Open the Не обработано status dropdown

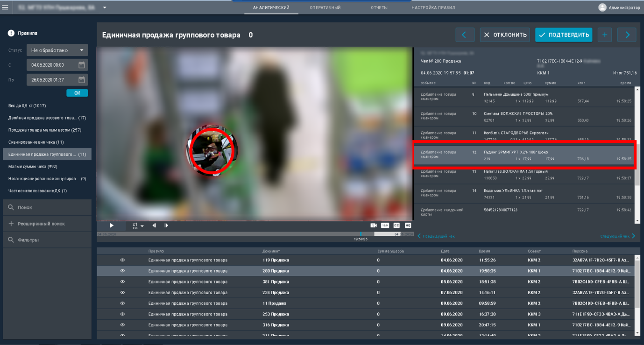[x=57, y=50]
